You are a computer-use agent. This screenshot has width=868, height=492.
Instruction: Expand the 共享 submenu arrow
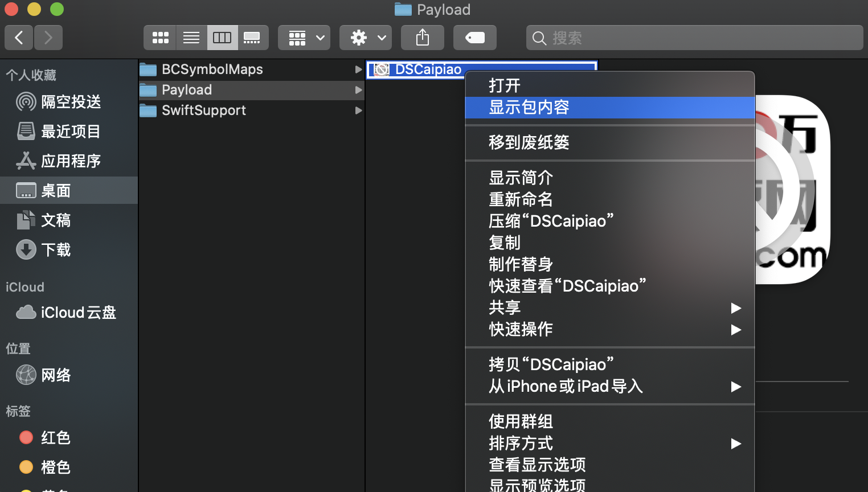[x=736, y=307]
